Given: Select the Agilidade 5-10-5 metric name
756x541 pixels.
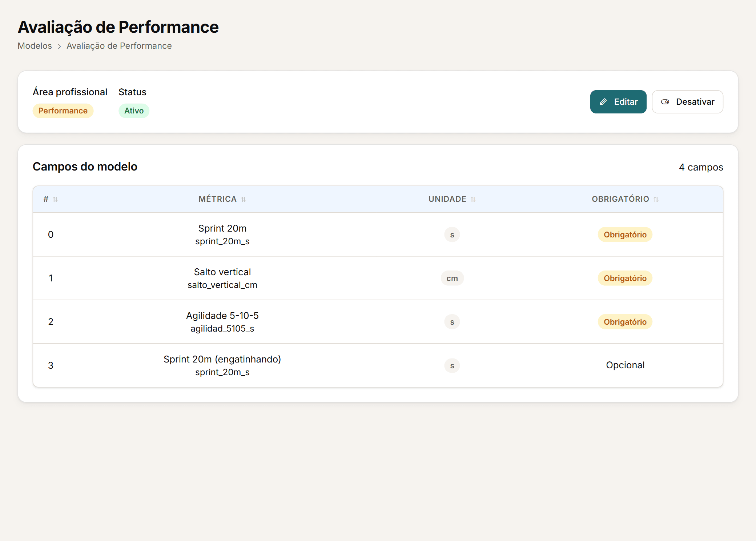Looking at the screenshot, I should [x=222, y=316].
